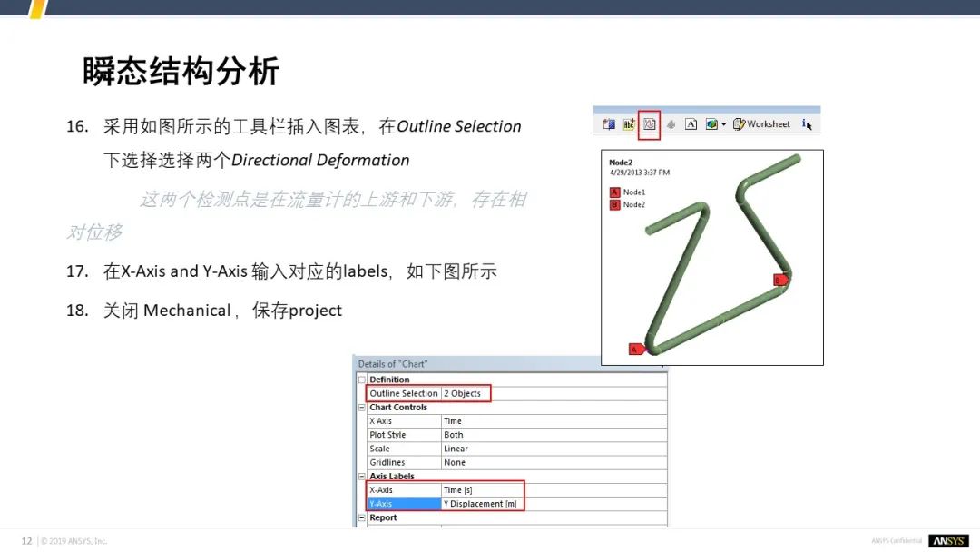Collapse the Definition section
This screenshot has width=980, height=552.
[362, 379]
